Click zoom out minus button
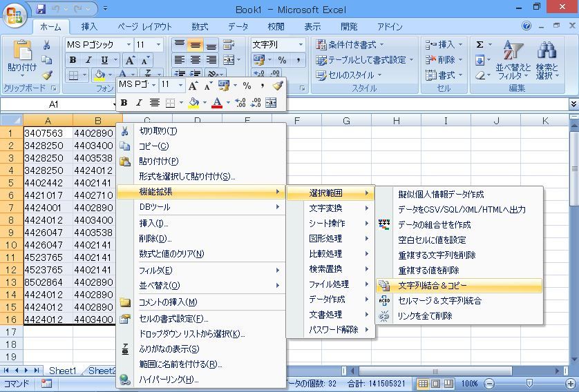This screenshot has height=392, width=579. coord(489,384)
